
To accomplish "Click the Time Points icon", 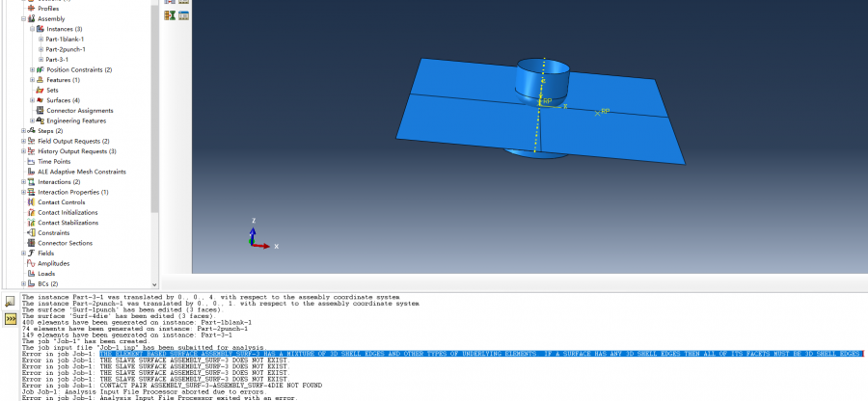I will pyautogui.click(x=31, y=162).
